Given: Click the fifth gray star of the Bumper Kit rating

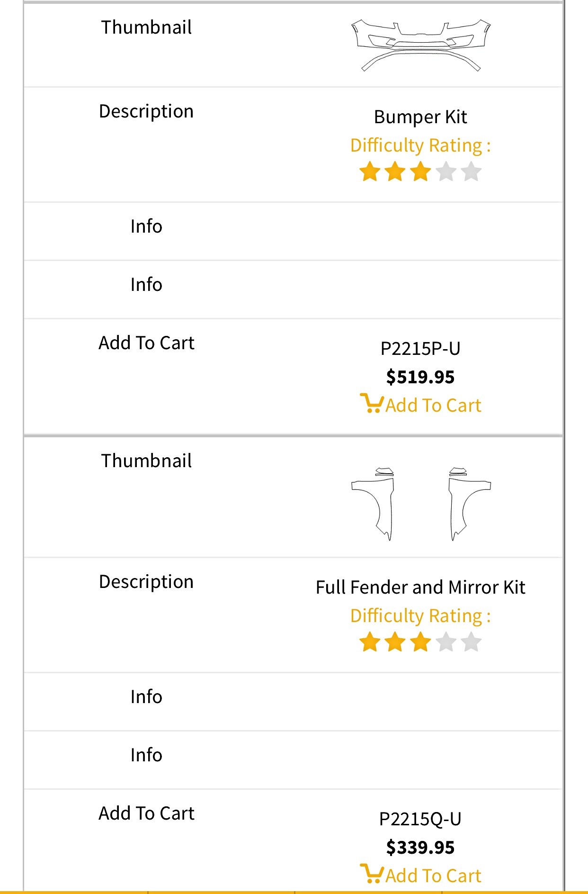Looking at the screenshot, I should (x=471, y=172).
